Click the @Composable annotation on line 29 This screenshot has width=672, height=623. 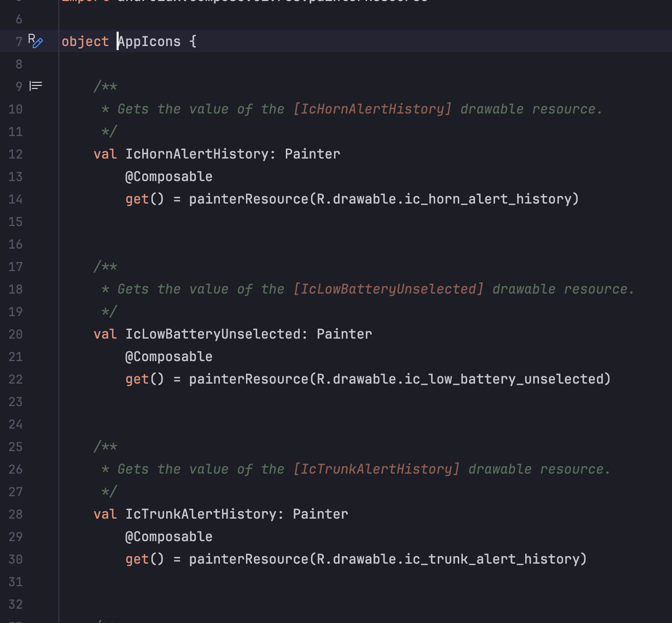(169, 537)
